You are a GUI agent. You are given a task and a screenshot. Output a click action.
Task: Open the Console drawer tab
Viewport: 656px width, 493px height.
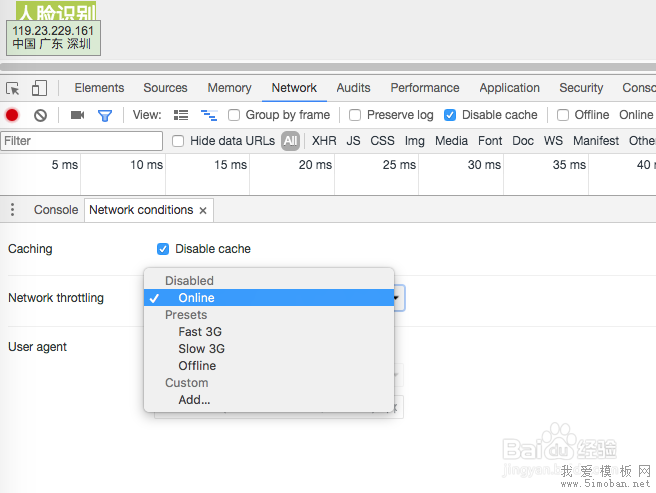click(x=55, y=210)
